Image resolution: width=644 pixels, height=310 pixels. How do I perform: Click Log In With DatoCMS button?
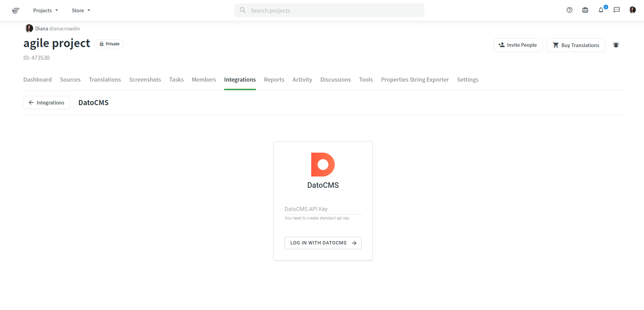pyautogui.click(x=323, y=243)
